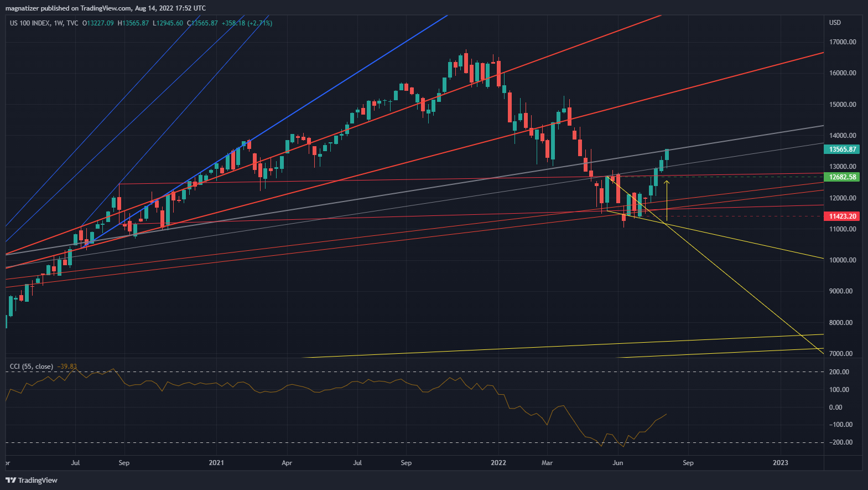Click the 17000.00 level on price scale

842,42
